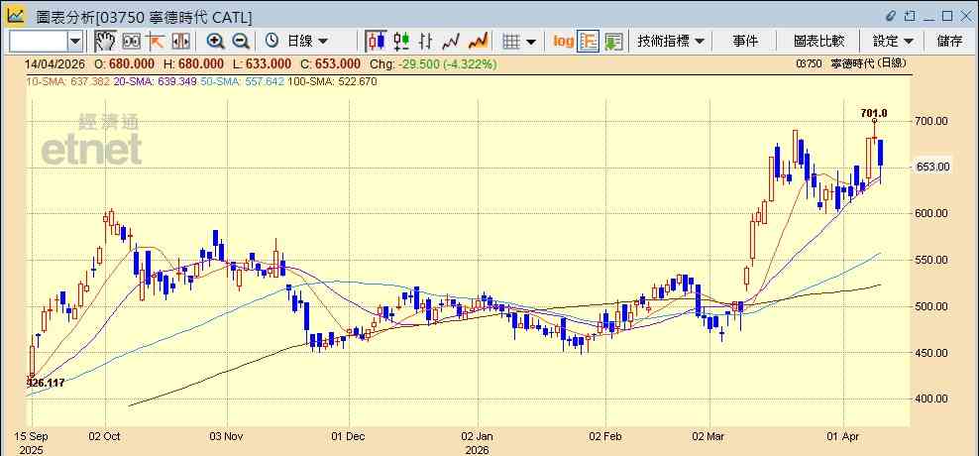Toggle the data legend panel icon

pos(589,42)
